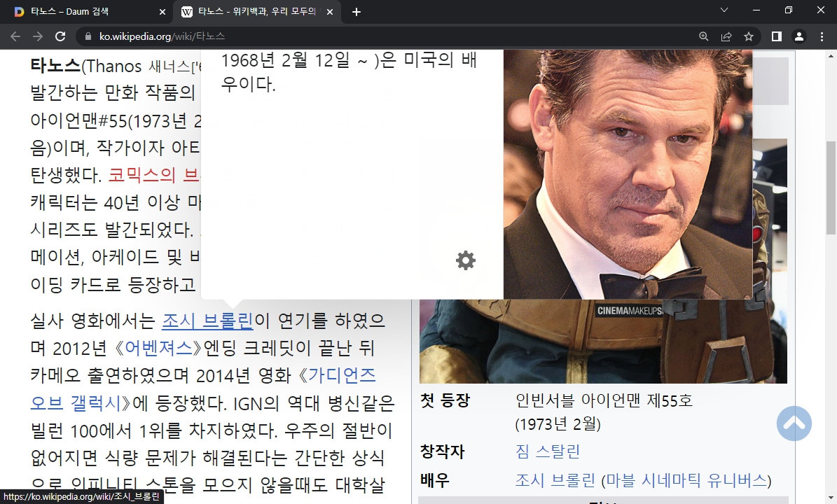Go forward to the next page
The width and height of the screenshot is (837, 504).
(37, 36)
